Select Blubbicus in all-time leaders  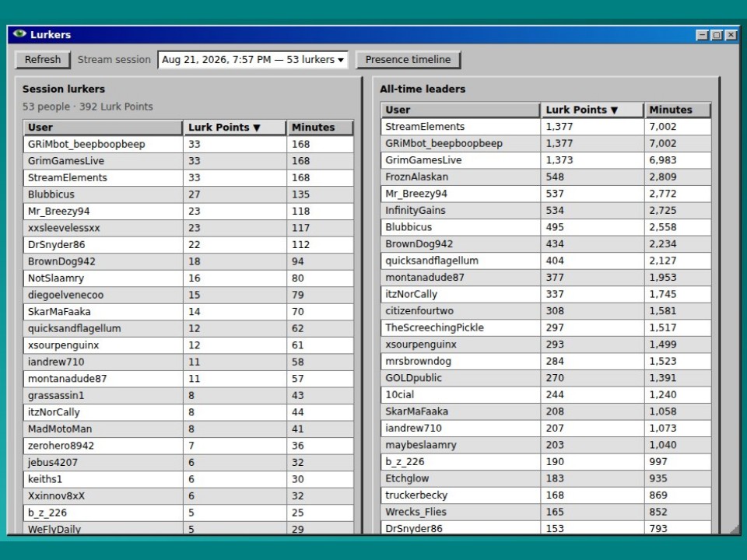click(546, 227)
